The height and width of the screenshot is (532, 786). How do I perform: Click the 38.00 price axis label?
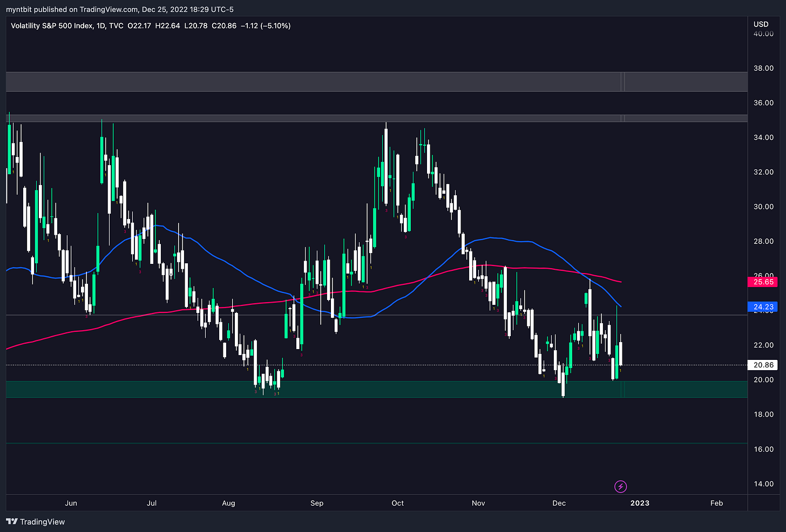pyautogui.click(x=763, y=68)
